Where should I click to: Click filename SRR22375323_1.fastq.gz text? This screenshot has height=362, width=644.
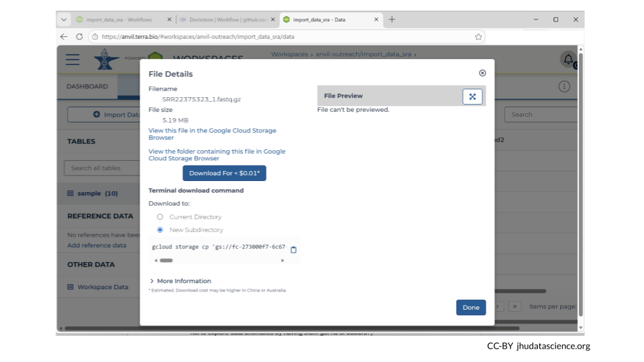(x=201, y=99)
